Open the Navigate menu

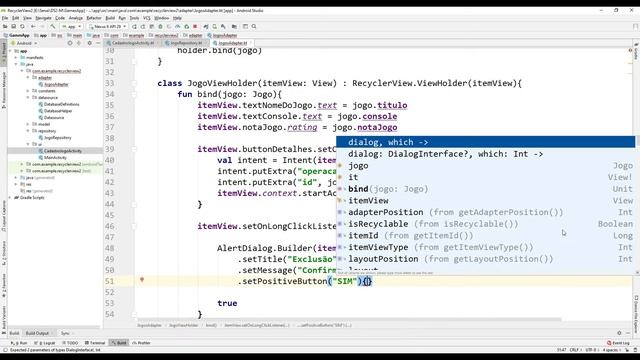[43, 18]
